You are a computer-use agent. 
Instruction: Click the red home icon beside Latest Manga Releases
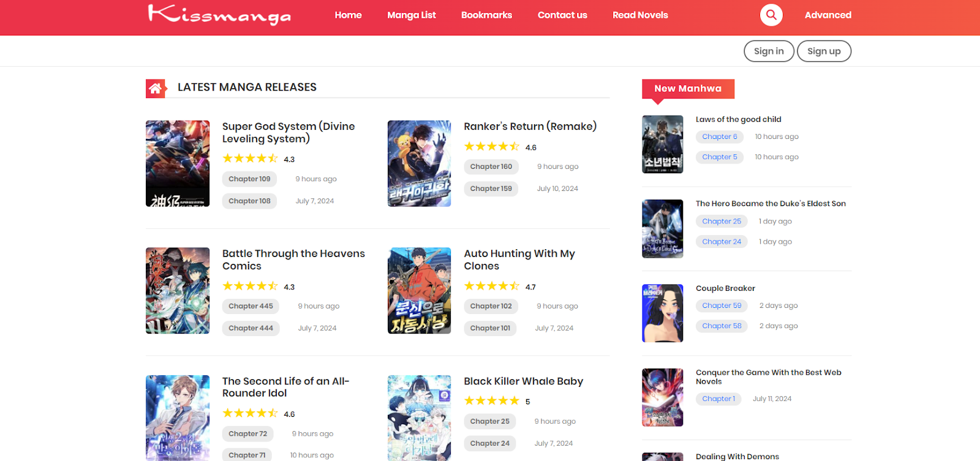coord(156,88)
